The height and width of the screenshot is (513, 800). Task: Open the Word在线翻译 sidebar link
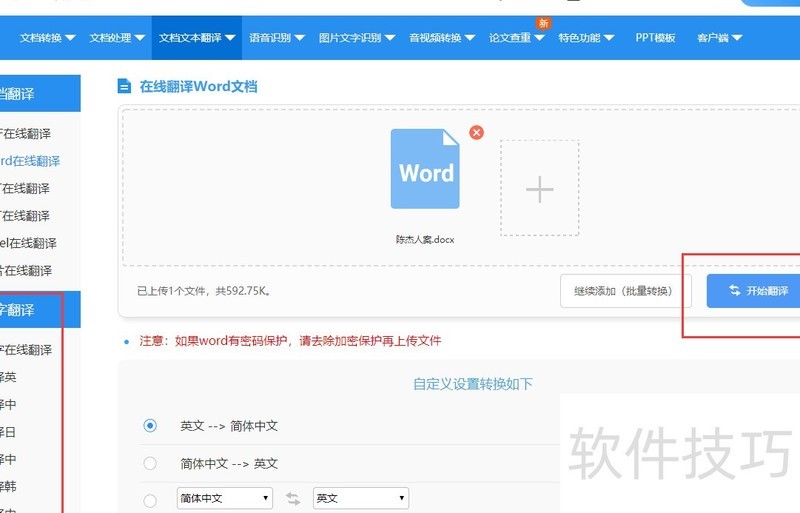coord(30,161)
